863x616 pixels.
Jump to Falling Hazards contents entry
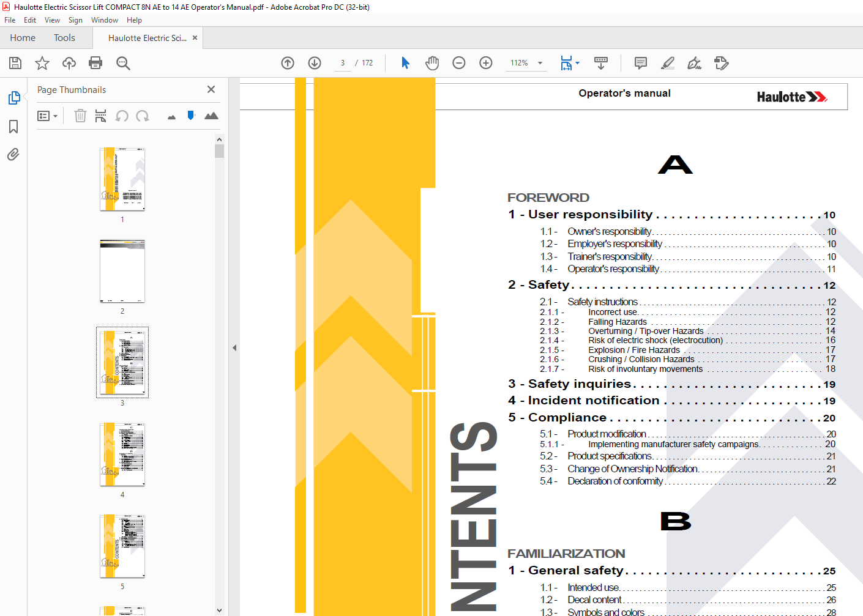[688, 322]
